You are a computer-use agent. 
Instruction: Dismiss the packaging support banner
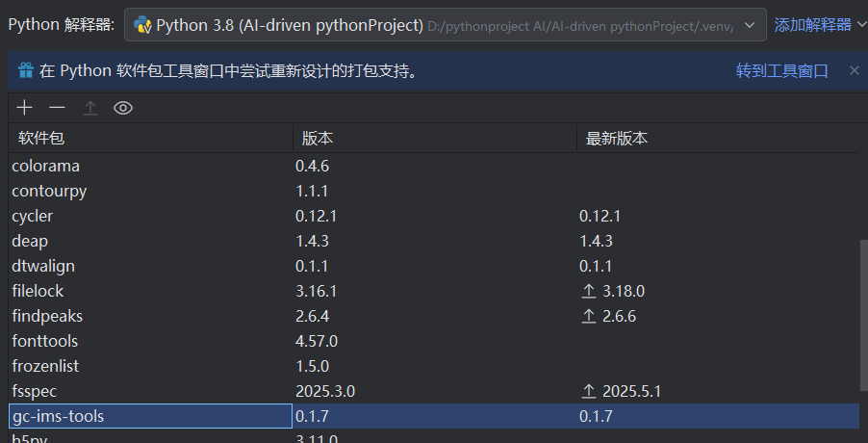[855, 70]
